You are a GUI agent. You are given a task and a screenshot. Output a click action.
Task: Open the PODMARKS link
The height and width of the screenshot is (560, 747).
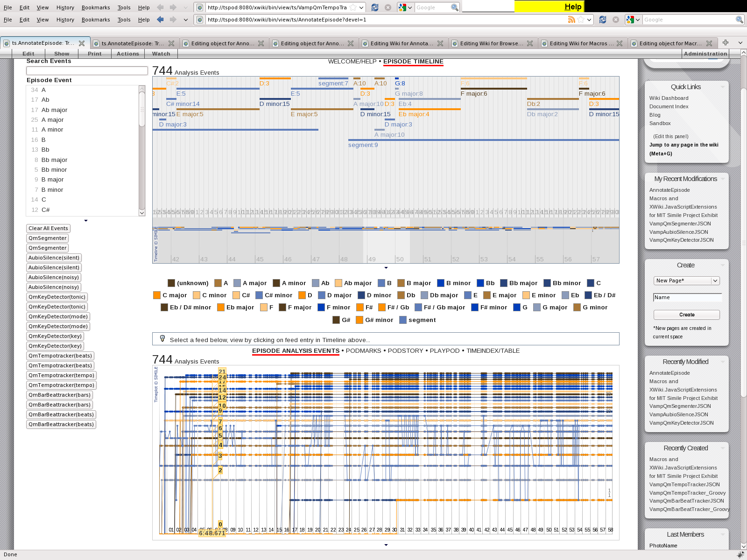pos(363,351)
